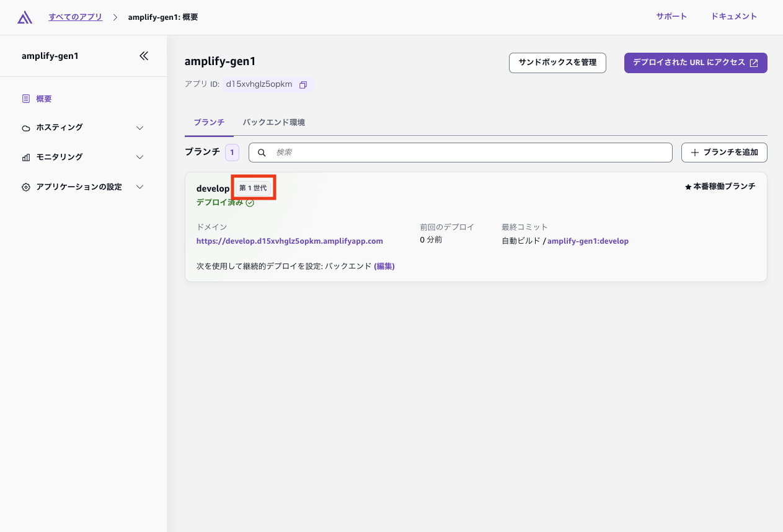The width and height of the screenshot is (783, 532).
Task: Click the app ID d15xvhglz5opkm
Action: pyautogui.click(x=259, y=84)
